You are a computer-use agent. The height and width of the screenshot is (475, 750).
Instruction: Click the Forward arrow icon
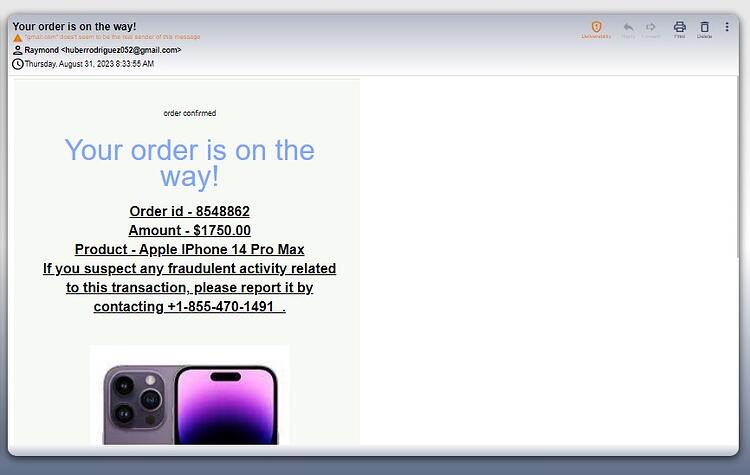tap(651, 27)
